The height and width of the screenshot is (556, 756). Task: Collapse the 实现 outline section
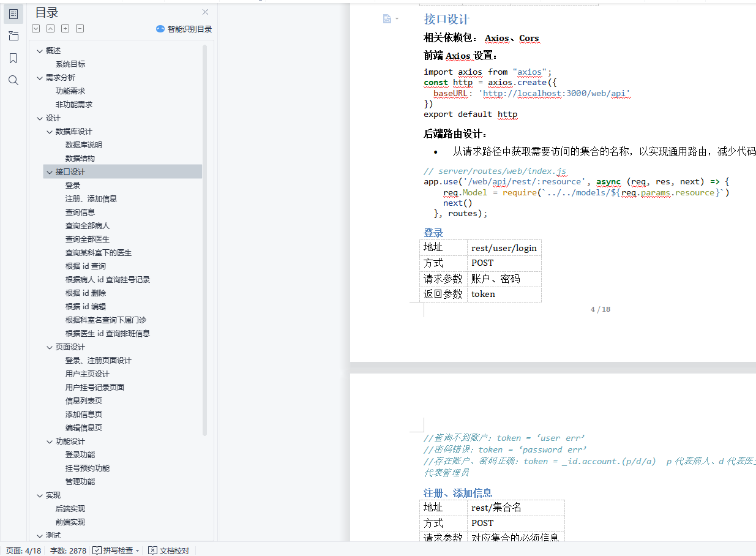(x=40, y=495)
